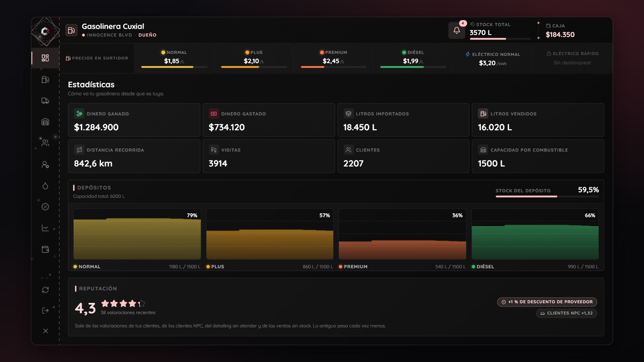644x362 pixels.
Task: Click the logout exit sidebar icon
Action: [45, 311]
